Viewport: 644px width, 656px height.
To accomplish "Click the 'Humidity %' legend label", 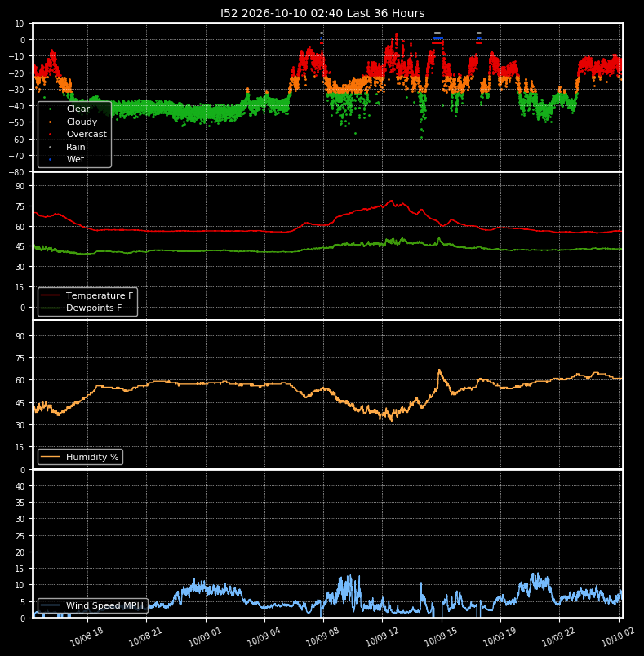I will [92, 457].
